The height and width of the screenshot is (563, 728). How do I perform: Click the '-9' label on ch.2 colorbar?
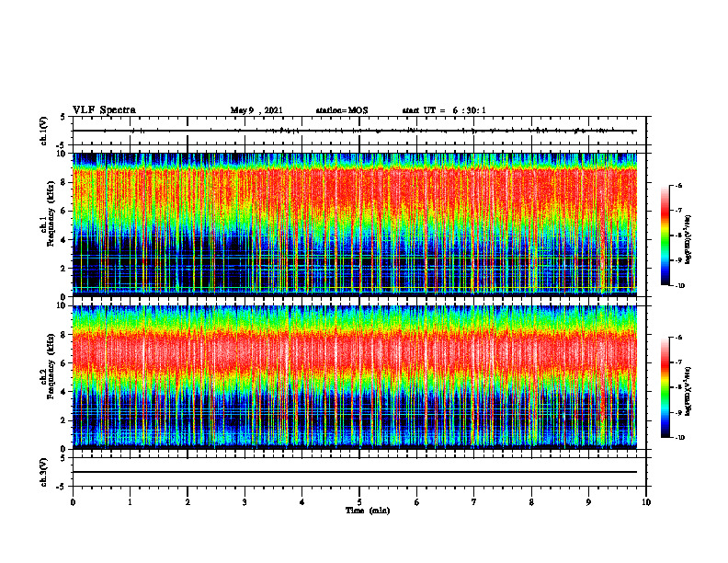pos(678,412)
